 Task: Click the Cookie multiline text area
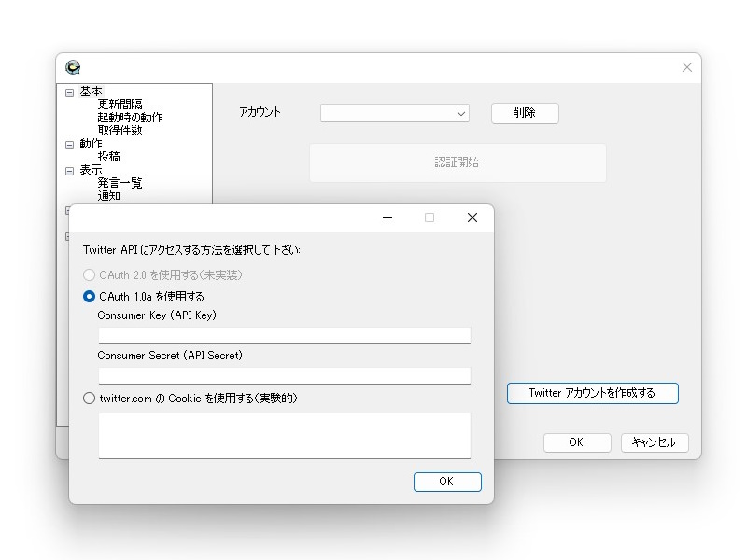[285, 436]
